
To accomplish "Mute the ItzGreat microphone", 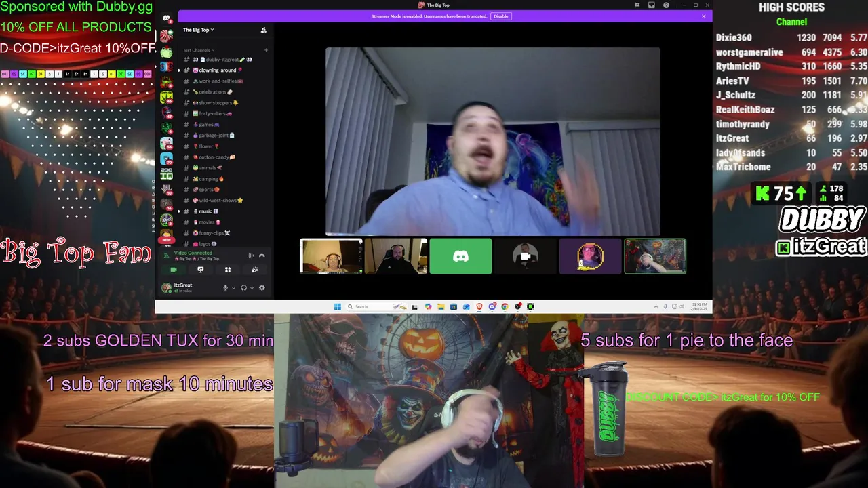I will (226, 288).
